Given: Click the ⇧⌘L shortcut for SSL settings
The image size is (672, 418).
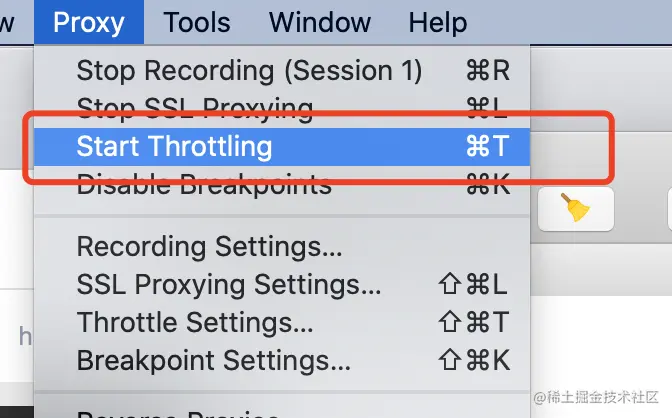Looking at the screenshot, I should pyautogui.click(x=473, y=284).
